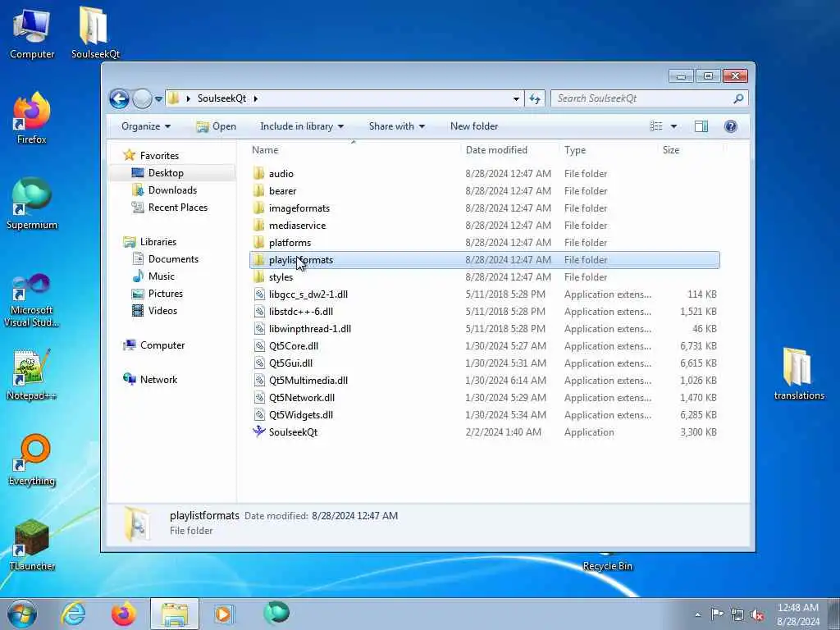This screenshot has width=840, height=630.
Task: Open recent pages dropdown beside Forward
Action: (158, 99)
